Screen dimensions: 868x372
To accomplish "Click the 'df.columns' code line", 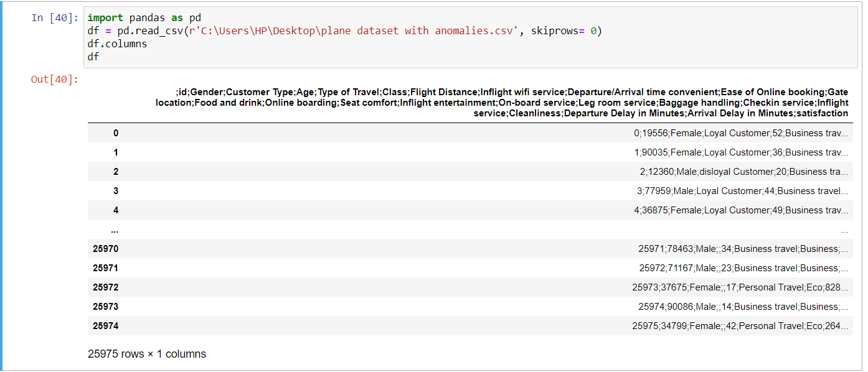I will click(117, 44).
